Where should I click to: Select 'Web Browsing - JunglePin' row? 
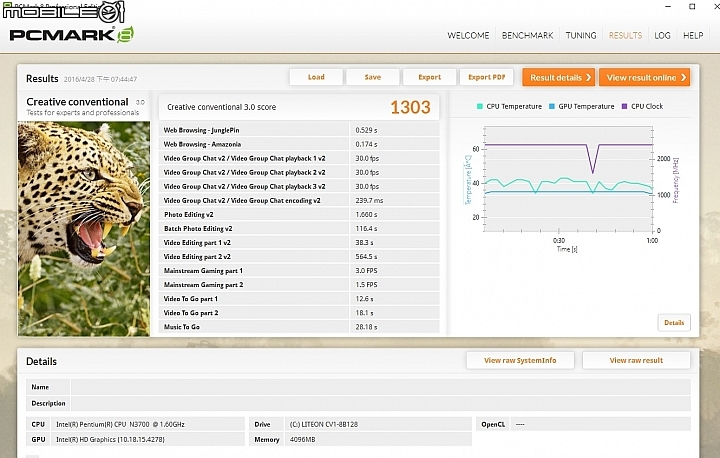coord(299,130)
